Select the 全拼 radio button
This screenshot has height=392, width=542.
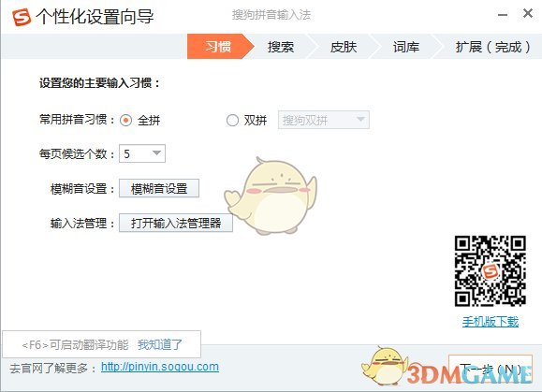125,120
